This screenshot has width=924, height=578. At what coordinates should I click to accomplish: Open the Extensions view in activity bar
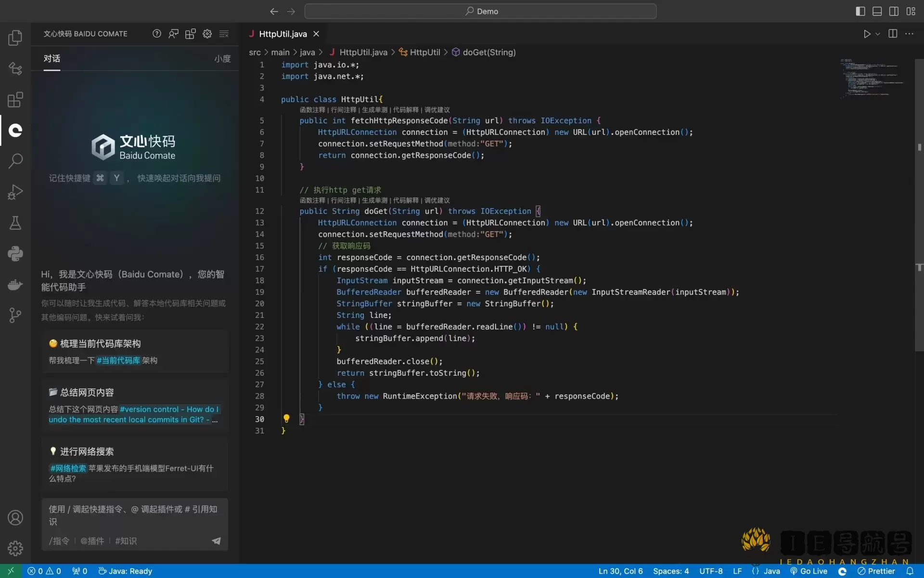(15, 99)
